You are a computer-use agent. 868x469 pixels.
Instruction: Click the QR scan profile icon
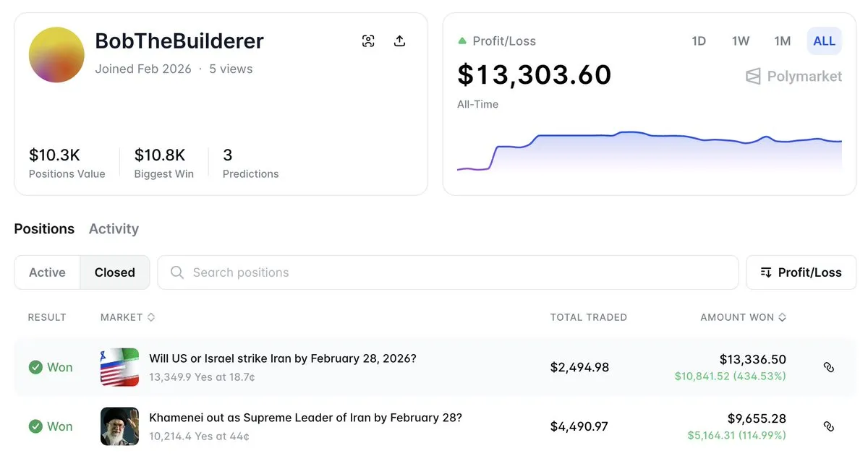pyautogui.click(x=368, y=41)
